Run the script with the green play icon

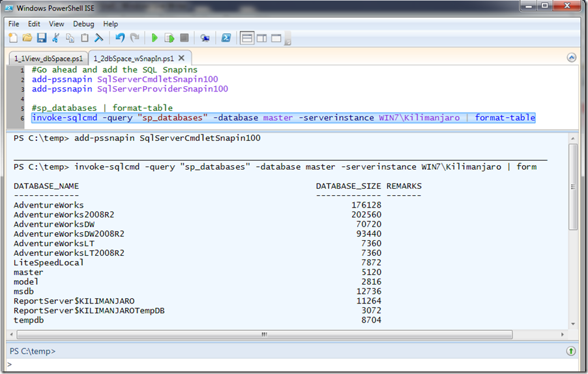click(x=154, y=38)
